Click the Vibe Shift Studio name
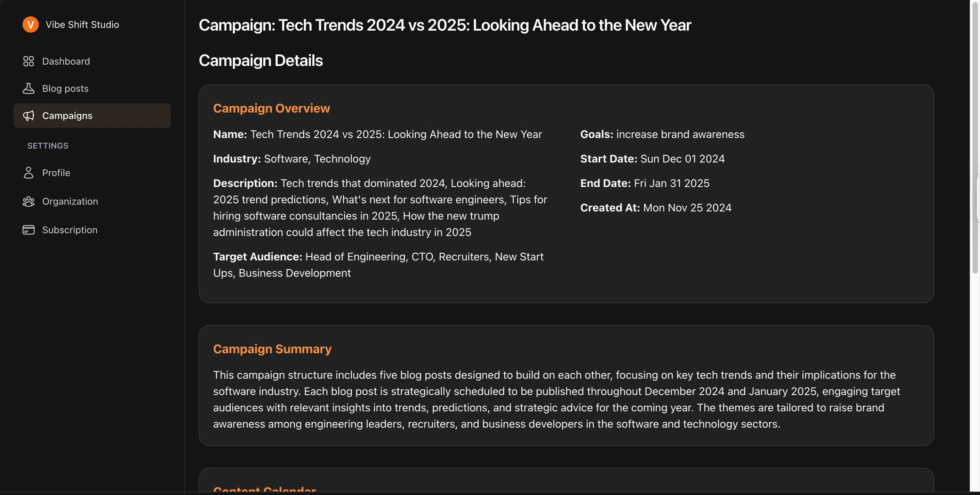This screenshot has width=980, height=495. click(82, 25)
